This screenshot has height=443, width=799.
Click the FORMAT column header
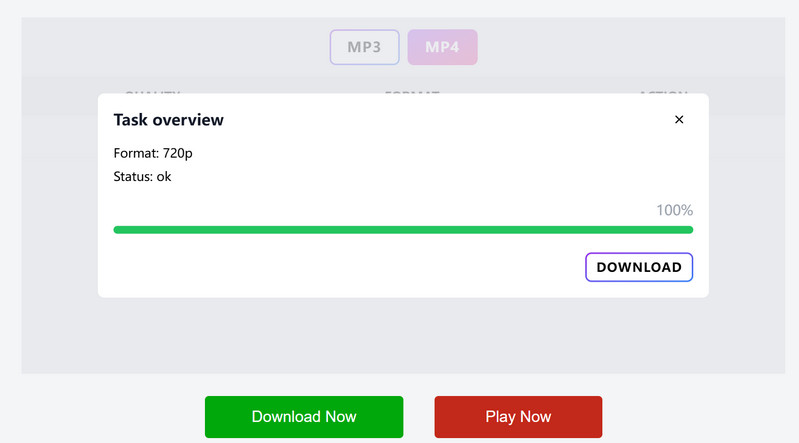click(412, 91)
